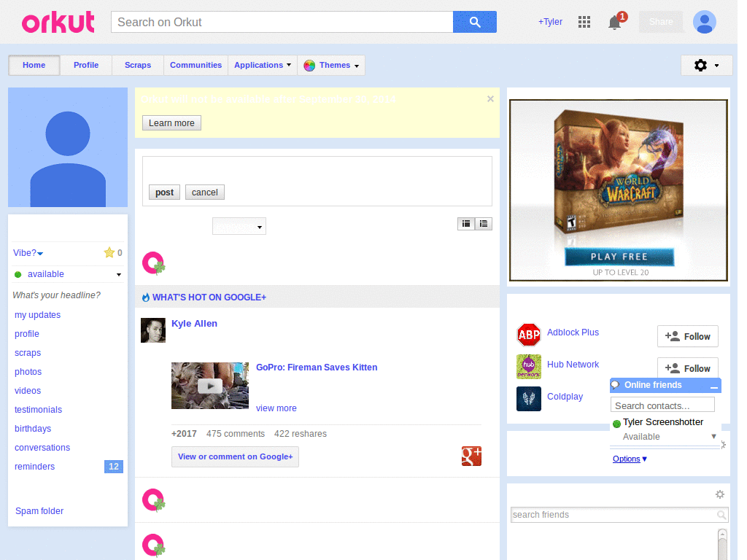
Task: Click the vibe star icon
Action: tap(109, 252)
